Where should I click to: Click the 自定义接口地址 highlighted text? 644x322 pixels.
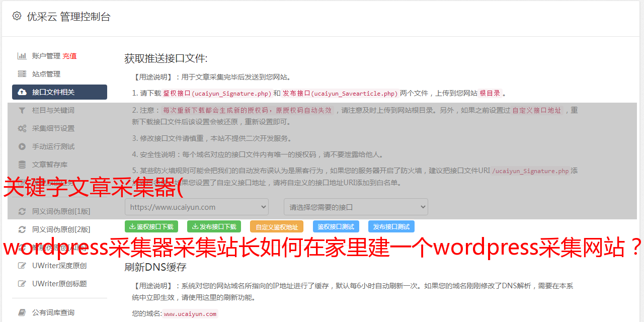537,110
